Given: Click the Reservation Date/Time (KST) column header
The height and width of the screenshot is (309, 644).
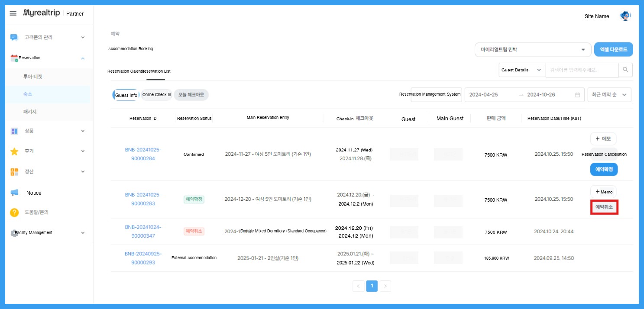Looking at the screenshot, I should point(554,119).
